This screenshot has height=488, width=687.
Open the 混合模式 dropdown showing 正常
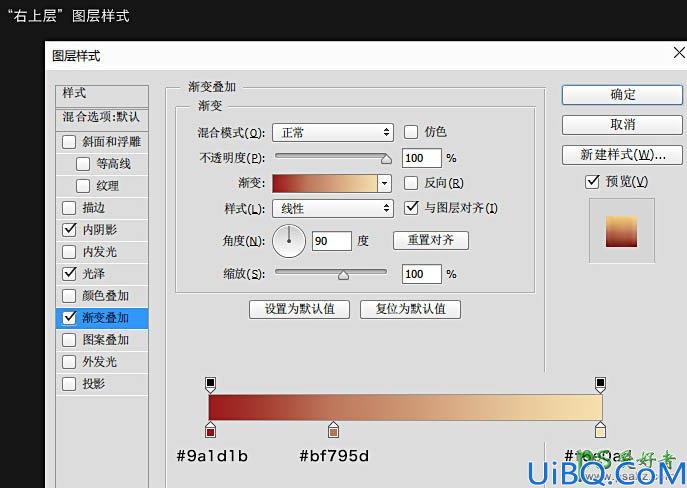333,132
